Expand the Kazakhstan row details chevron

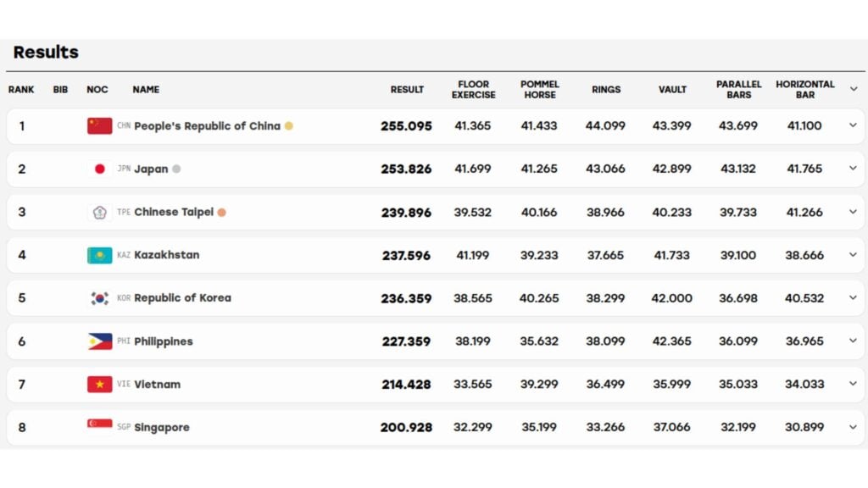[853, 254]
